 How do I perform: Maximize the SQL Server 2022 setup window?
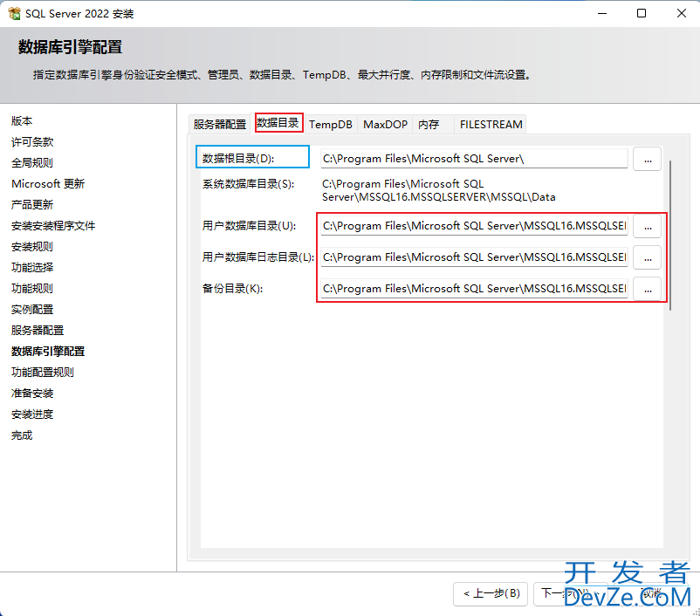[x=642, y=13]
